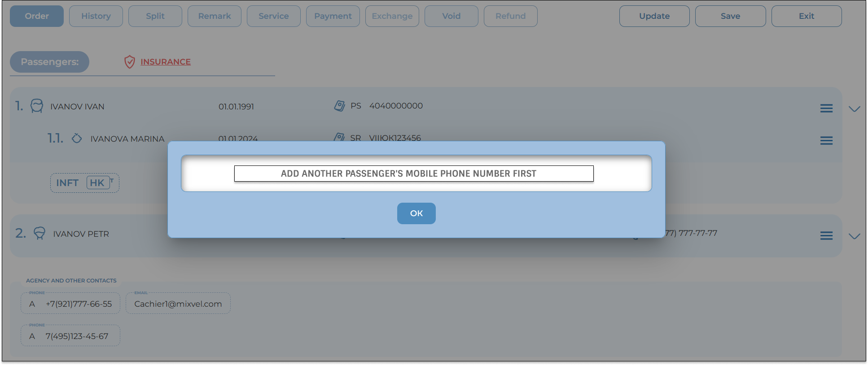Switch to the Payment tab
This screenshot has width=868, height=365.
click(333, 16)
